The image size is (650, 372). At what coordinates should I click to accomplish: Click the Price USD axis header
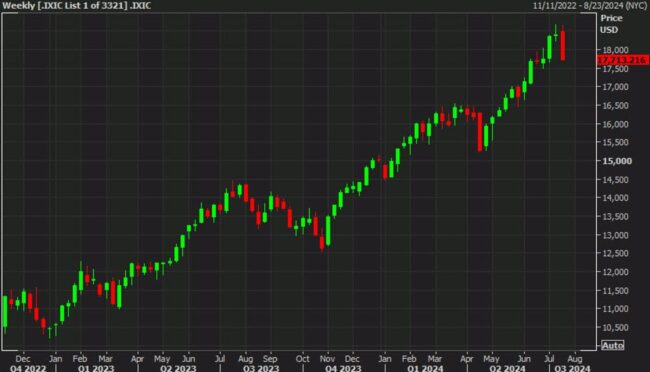[x=611, y=24]
